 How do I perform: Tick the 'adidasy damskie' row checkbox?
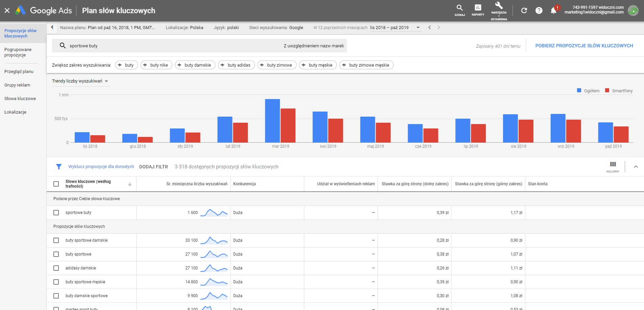pos(56,268)
